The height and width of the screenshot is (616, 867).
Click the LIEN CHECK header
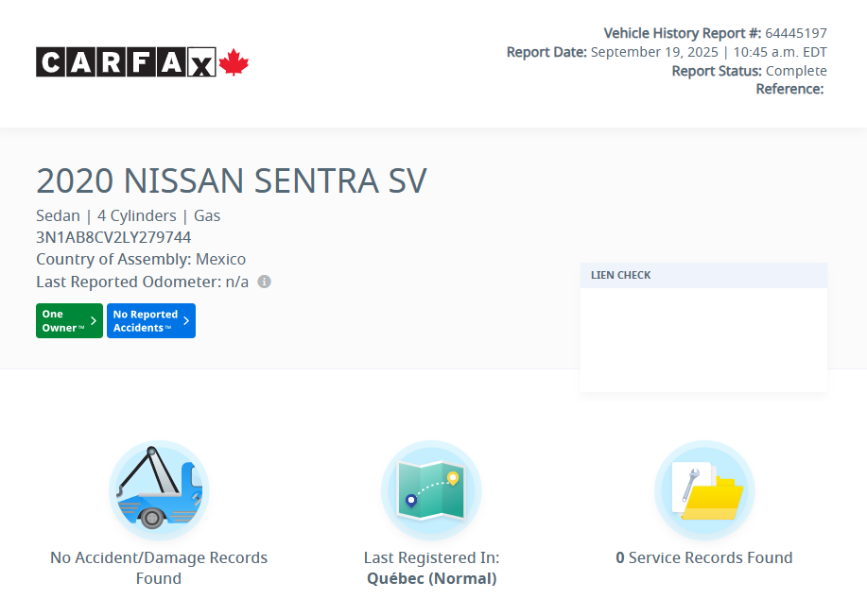pyautogui.click(x=621, y=276)
